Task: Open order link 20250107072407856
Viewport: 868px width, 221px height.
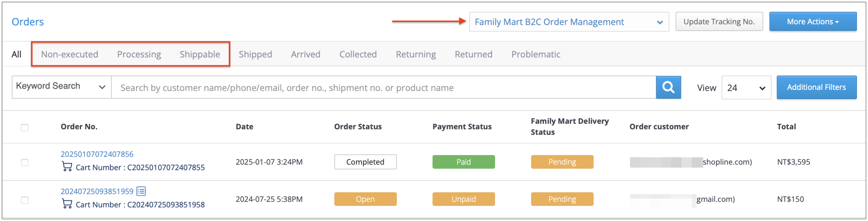Action: [97, 154]
